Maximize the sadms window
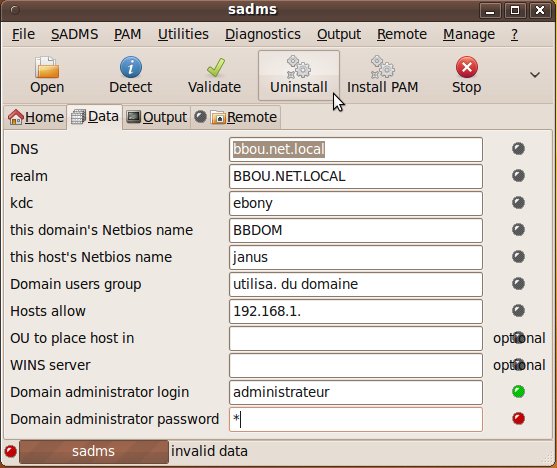557x468 pixels. click(x=515, y=10)
